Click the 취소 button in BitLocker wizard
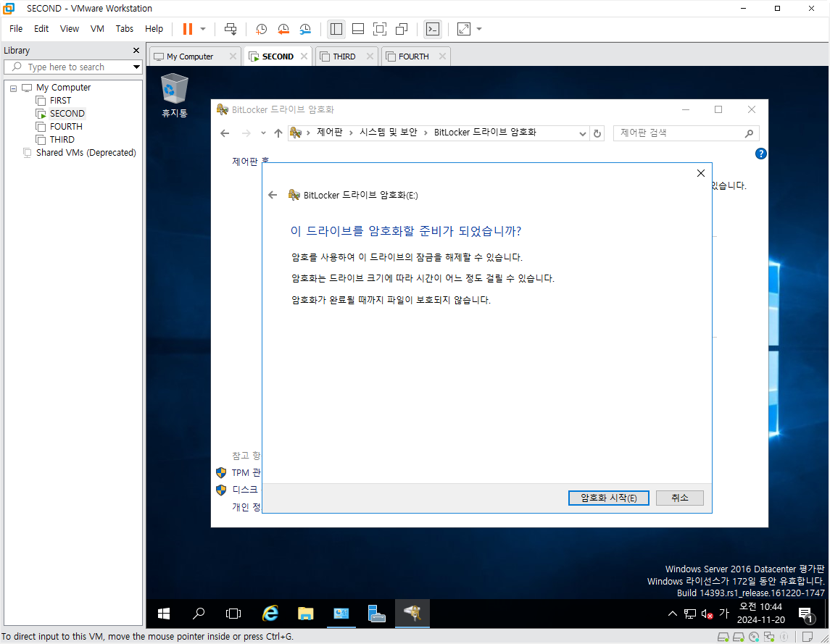This screenshot has height=644, width=830. click(x=680, y=498)
